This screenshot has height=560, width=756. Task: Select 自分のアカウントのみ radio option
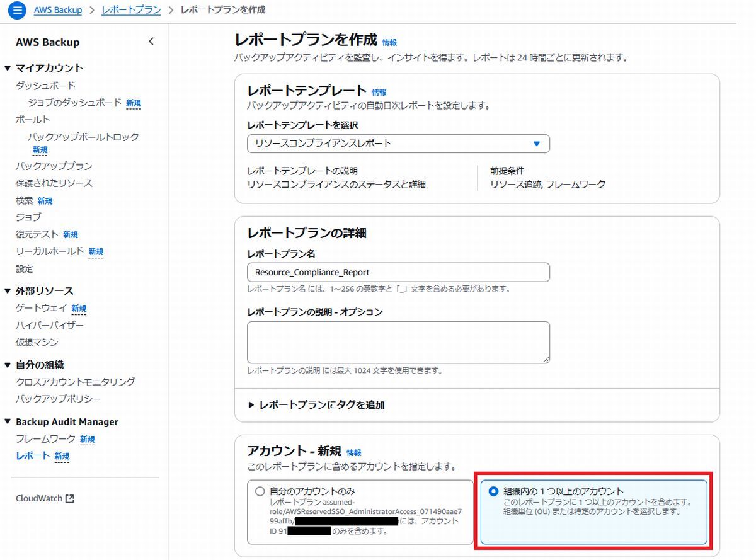tap(260, 491)
